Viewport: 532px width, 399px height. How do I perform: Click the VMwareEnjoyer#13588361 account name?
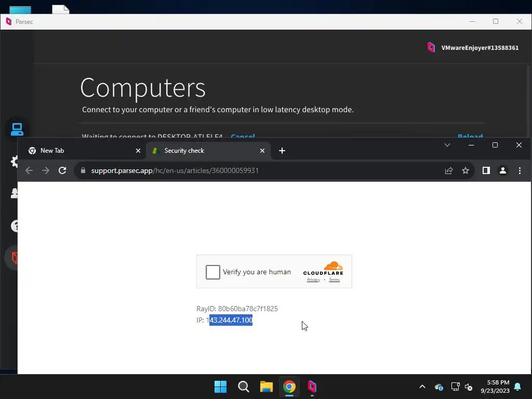480,48
